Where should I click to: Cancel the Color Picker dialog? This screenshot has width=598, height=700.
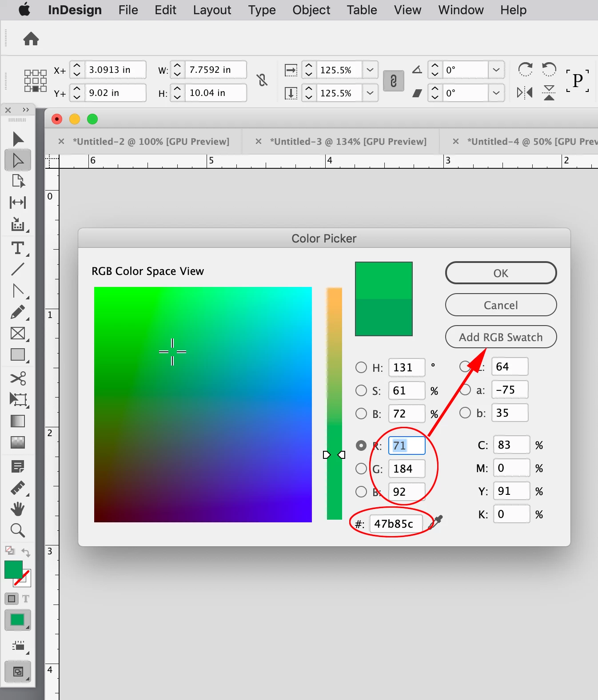pos(501,305)
